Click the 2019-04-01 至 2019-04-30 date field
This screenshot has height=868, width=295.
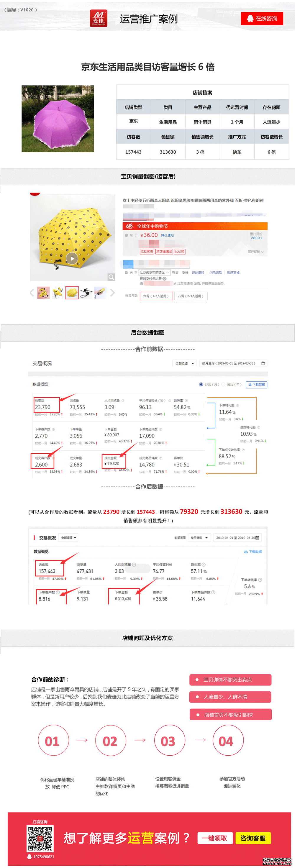[x=237, y=537]
